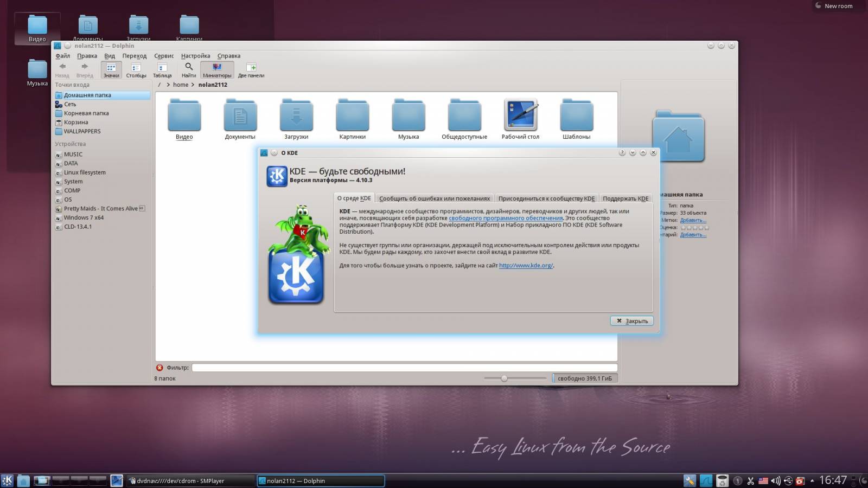This screenshot has height=488, width=868.
Task: Select the Загрузки folder in Dolphin
Action: click(x=296, y=119)
